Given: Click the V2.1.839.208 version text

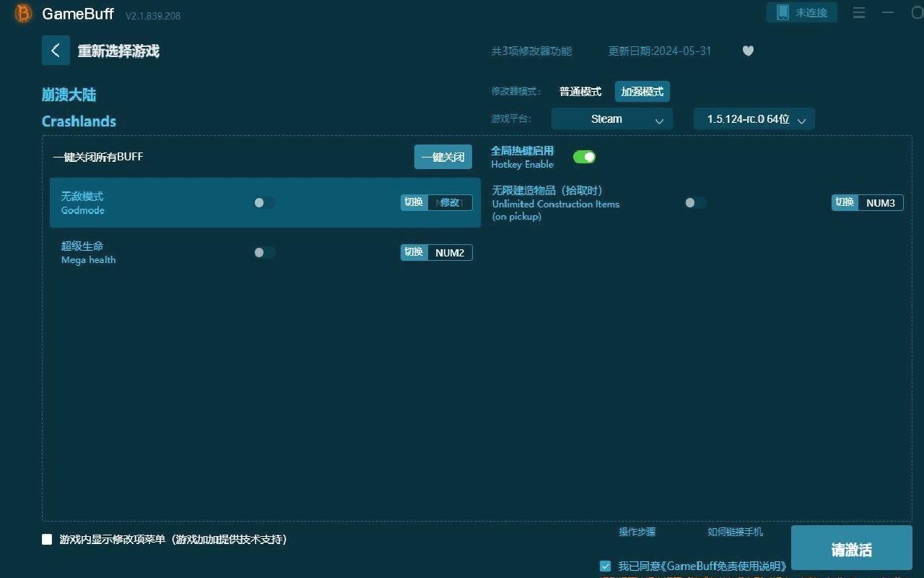Looking at the screenshot, I should click(153, 15).
